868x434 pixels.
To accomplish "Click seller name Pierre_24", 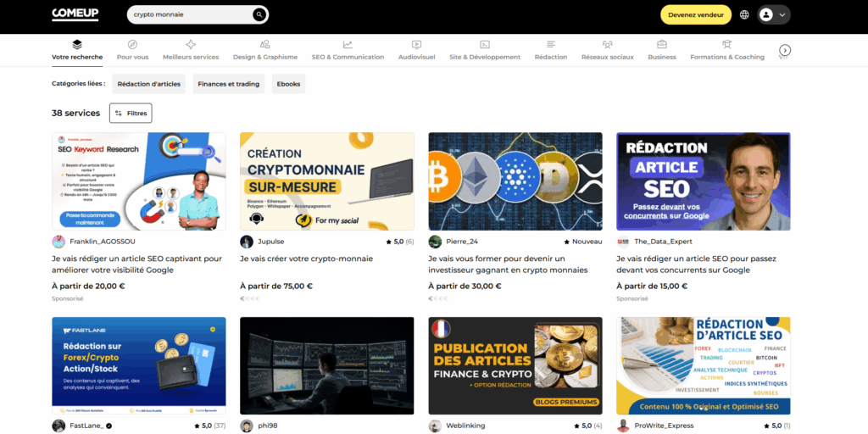I will (464, 242).
